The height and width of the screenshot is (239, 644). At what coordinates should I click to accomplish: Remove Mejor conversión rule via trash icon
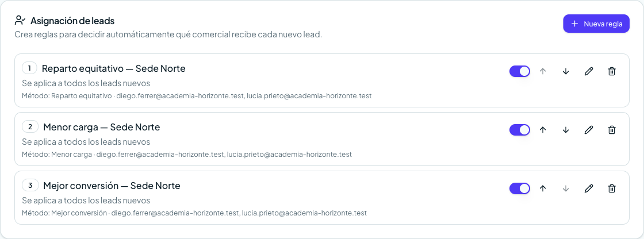(612, 188)
